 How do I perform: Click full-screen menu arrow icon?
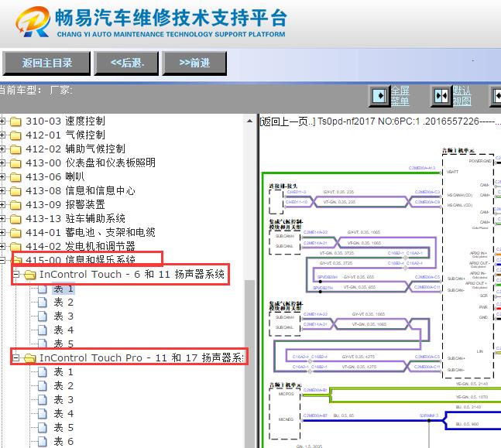coord(379,96)
